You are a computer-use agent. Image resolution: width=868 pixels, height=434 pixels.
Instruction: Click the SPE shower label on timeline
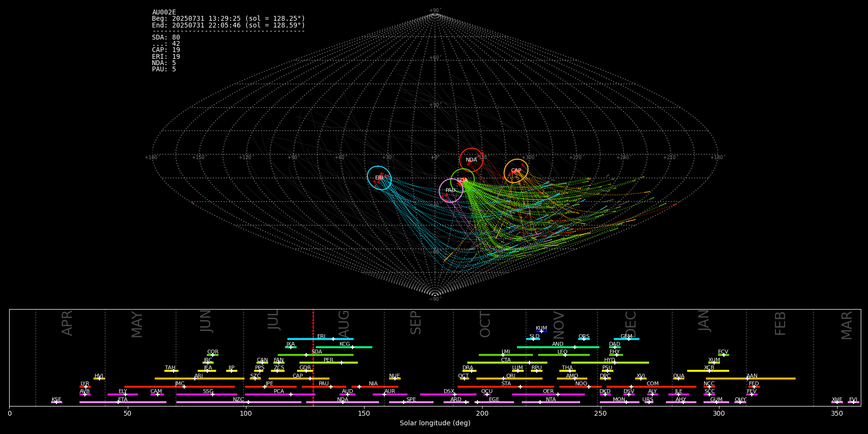[x=411, y=400]
